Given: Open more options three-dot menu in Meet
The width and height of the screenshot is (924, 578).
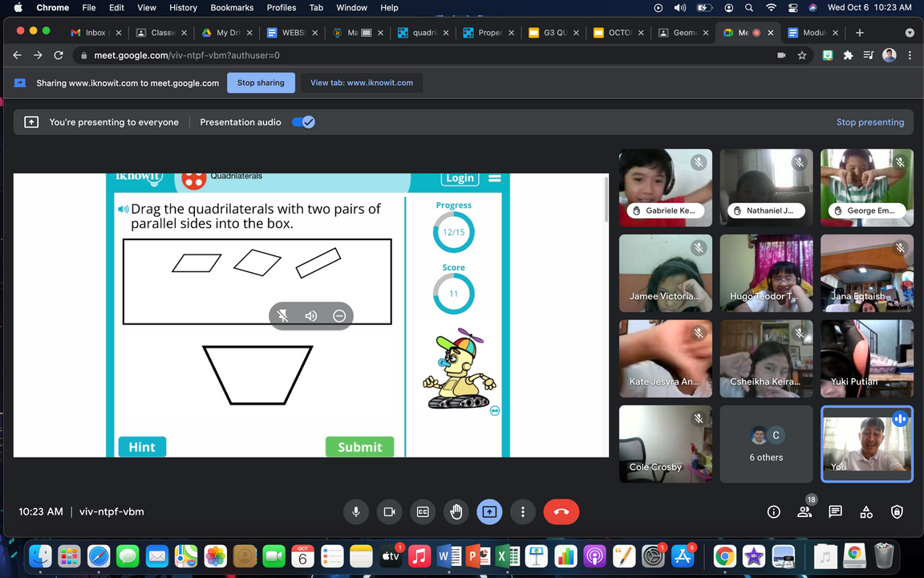Looking at the screenshot, I should (x=523, y=511).
